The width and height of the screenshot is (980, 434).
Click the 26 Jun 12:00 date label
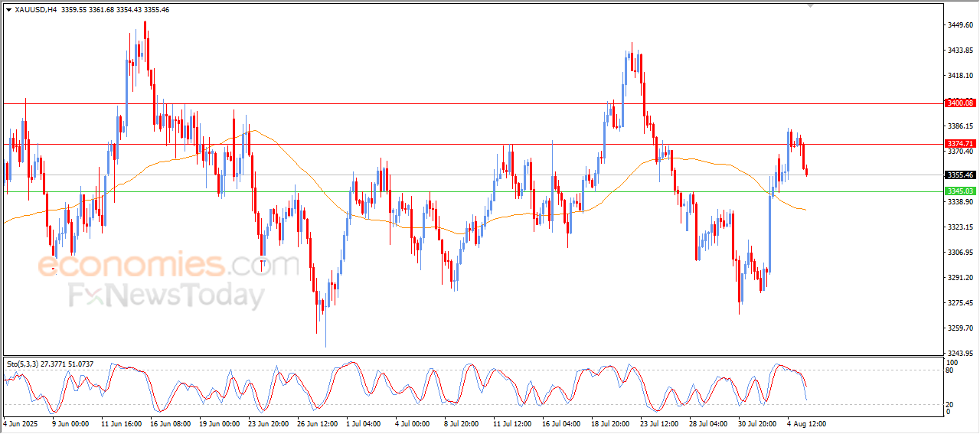tap(318, 423)
